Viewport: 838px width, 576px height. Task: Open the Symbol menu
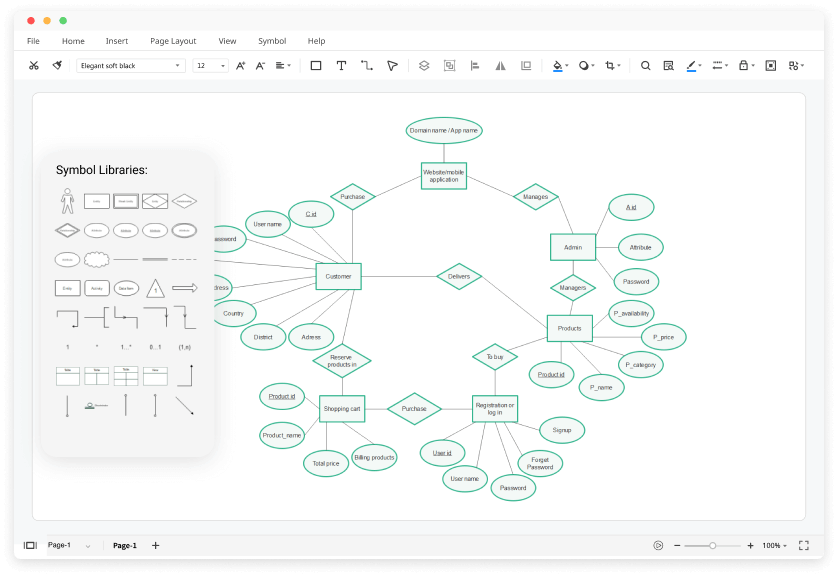(x=271, y=41)
